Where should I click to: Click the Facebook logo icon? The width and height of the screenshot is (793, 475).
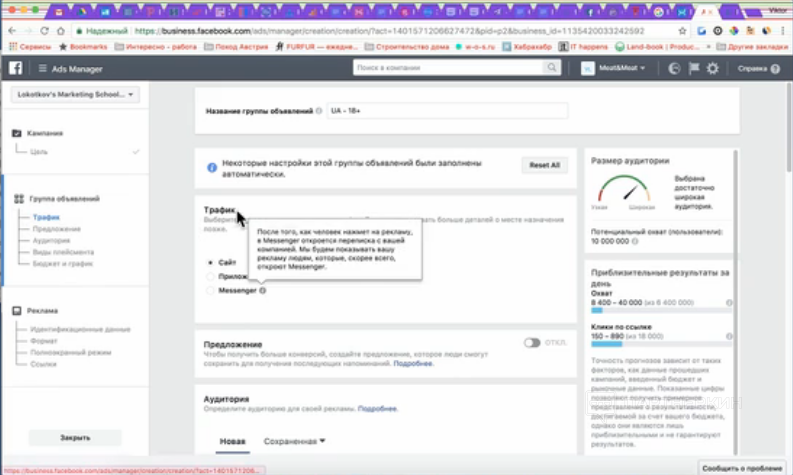coord(16,68)
